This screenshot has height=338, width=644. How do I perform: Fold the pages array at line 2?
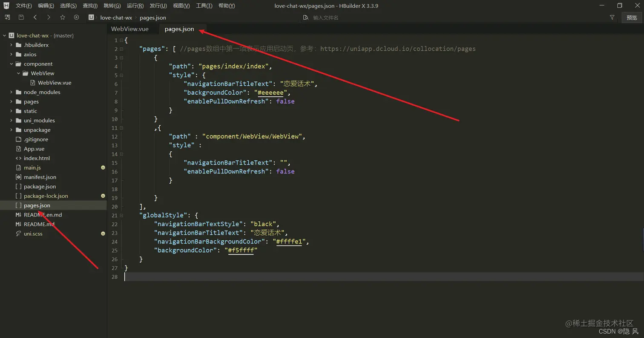[x=121, y=49]
